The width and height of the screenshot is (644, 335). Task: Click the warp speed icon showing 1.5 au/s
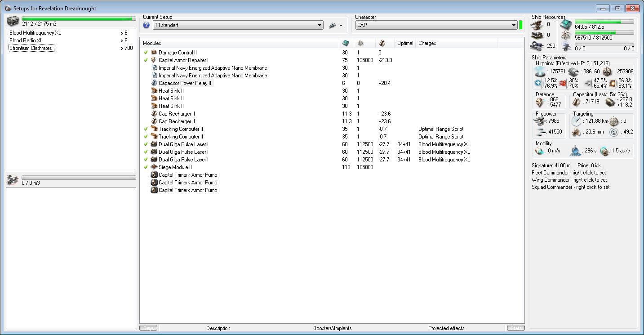coord(604,151)
